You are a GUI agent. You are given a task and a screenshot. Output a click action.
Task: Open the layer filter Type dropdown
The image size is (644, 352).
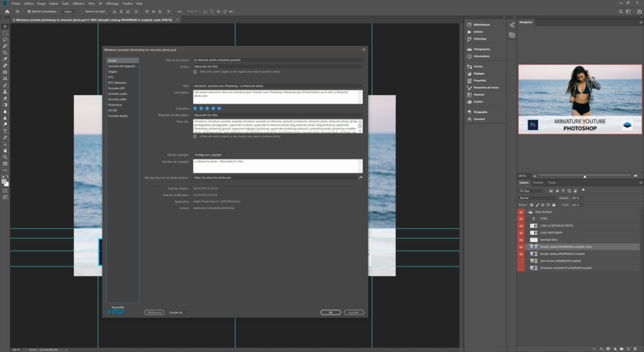(531, 190)
